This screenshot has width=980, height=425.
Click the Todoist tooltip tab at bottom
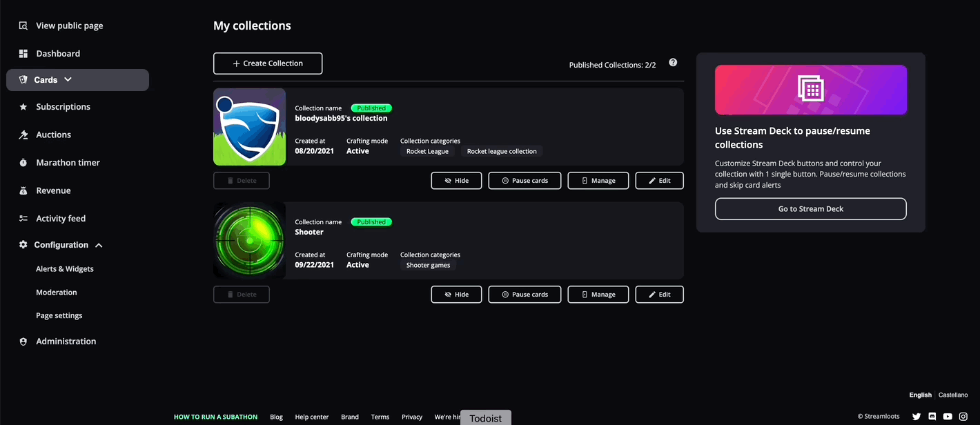486,418
